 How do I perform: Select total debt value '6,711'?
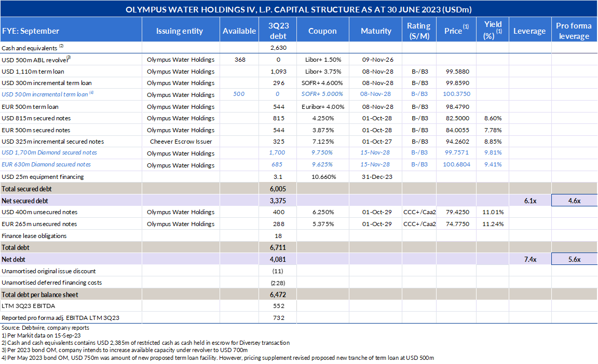point(278,247)
